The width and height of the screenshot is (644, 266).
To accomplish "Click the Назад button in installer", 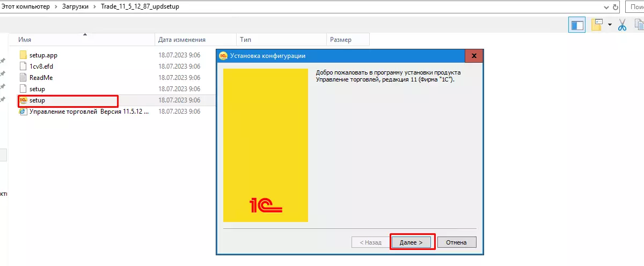I will pyautogui.click(x=370, y=242).
